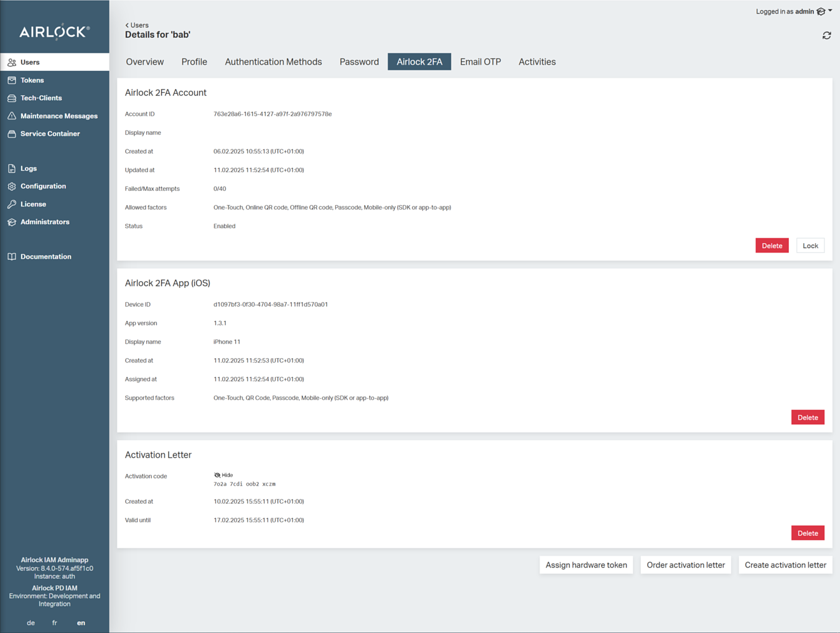Lock the Airlock 2FA account
Image resolution: width=840 pixels, height=633 pixels.
click(810, 246)
